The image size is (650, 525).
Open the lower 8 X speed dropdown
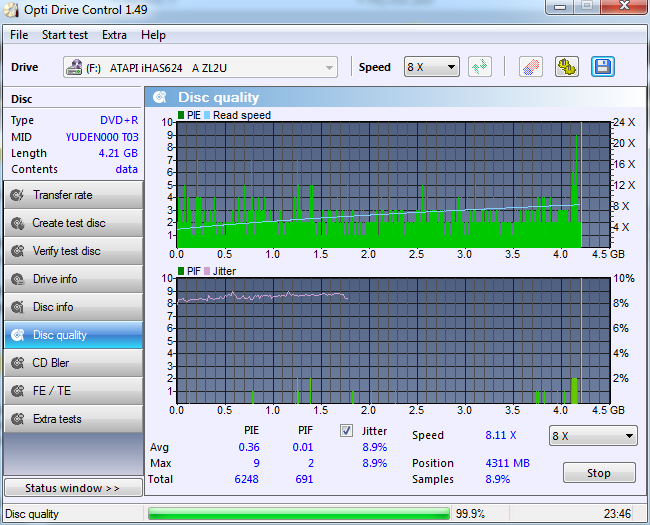[593, 435]
